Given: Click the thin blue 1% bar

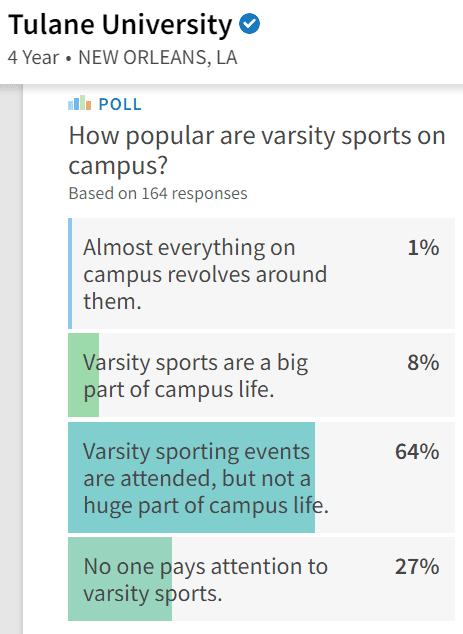Looking at the screenshot, I should (x=70, y=273).
